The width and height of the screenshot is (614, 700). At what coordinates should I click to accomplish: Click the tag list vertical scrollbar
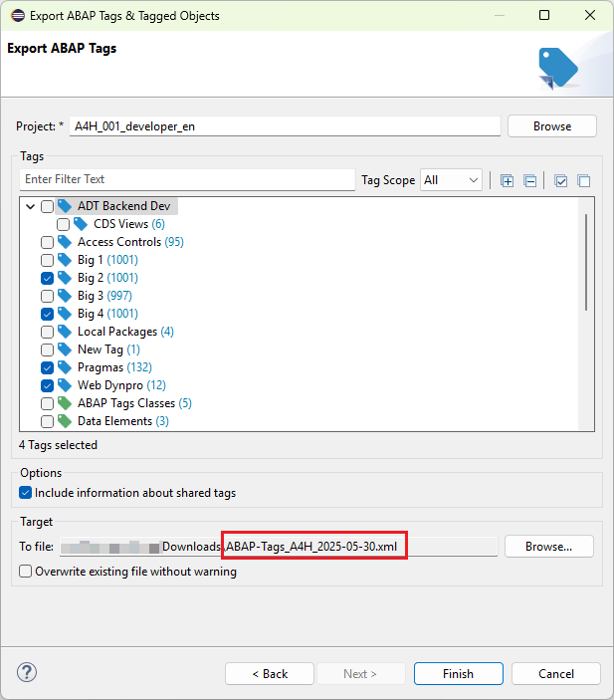coord(586,262)
